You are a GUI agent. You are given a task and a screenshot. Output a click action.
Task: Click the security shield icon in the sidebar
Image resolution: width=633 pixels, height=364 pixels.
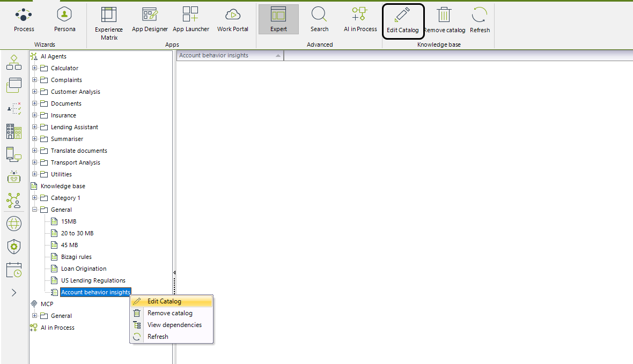pos(14,247)
